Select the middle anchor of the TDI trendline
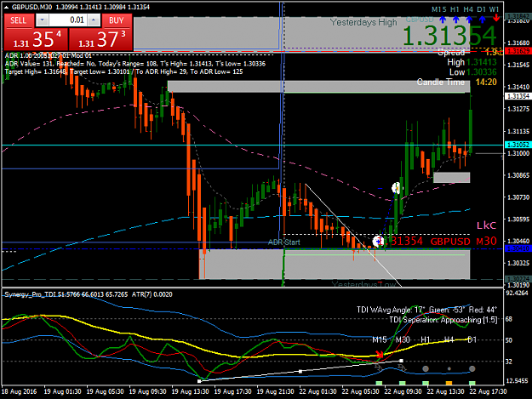 point(300,372)
